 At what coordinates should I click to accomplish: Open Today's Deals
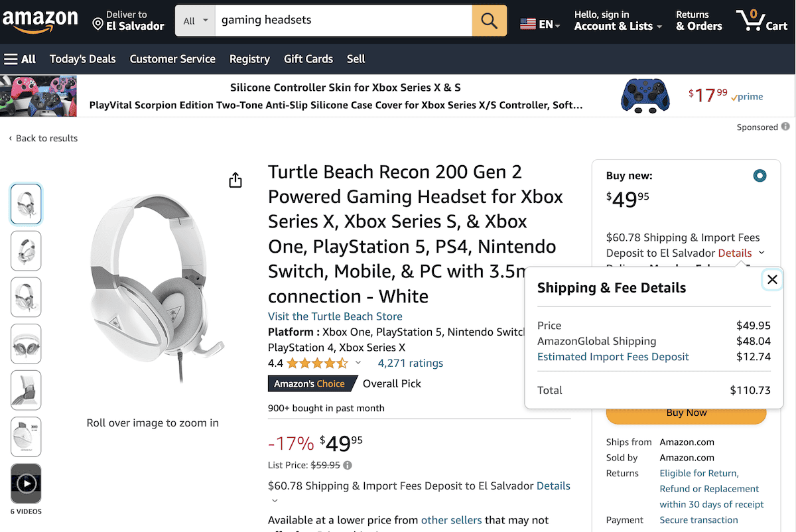[x=82, y=59]
